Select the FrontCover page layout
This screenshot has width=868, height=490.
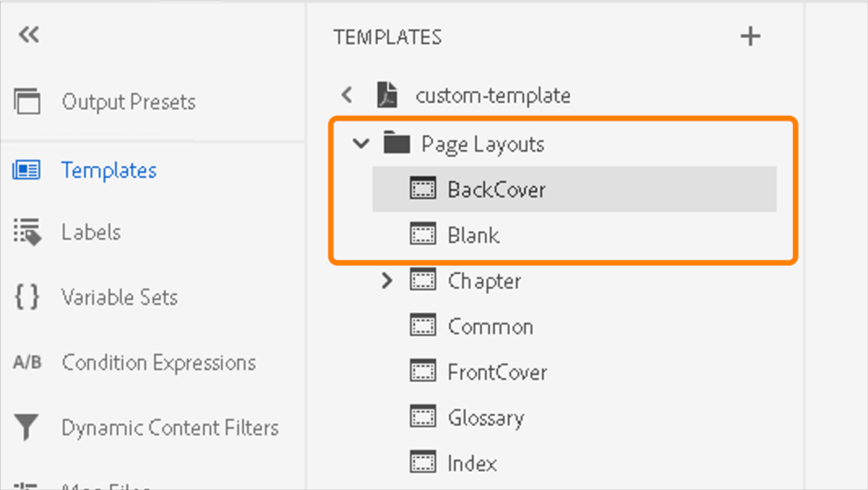(x=496, y=371)
